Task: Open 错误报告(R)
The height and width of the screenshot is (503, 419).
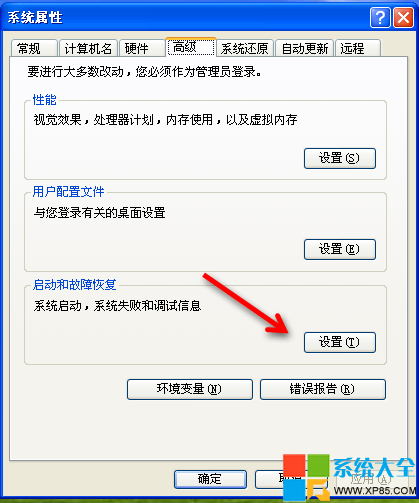Action: pos(323,389)
